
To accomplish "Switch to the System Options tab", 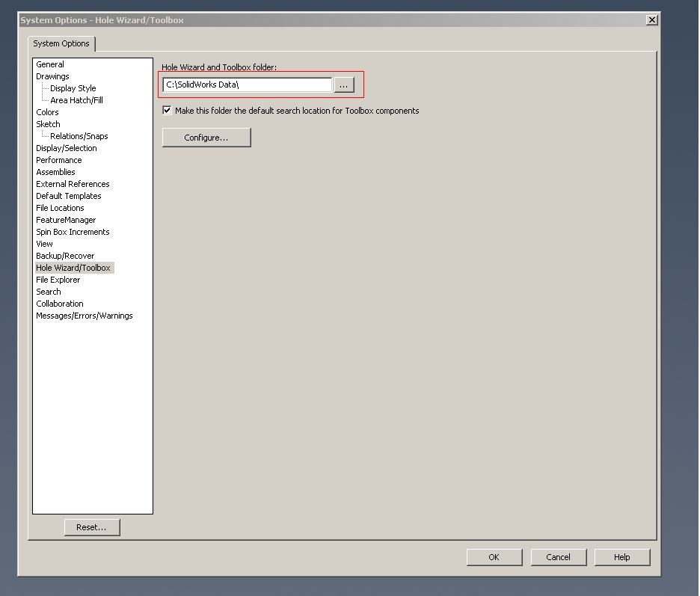I will [x=61, y=43].
